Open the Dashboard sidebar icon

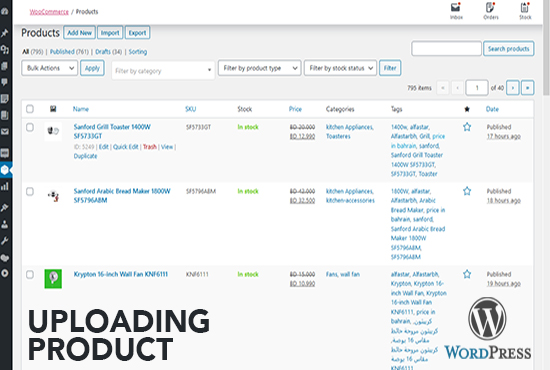tap(5, 11)
